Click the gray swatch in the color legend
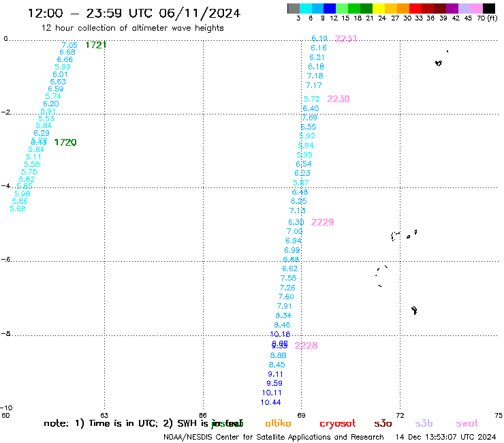 point(294,8)
